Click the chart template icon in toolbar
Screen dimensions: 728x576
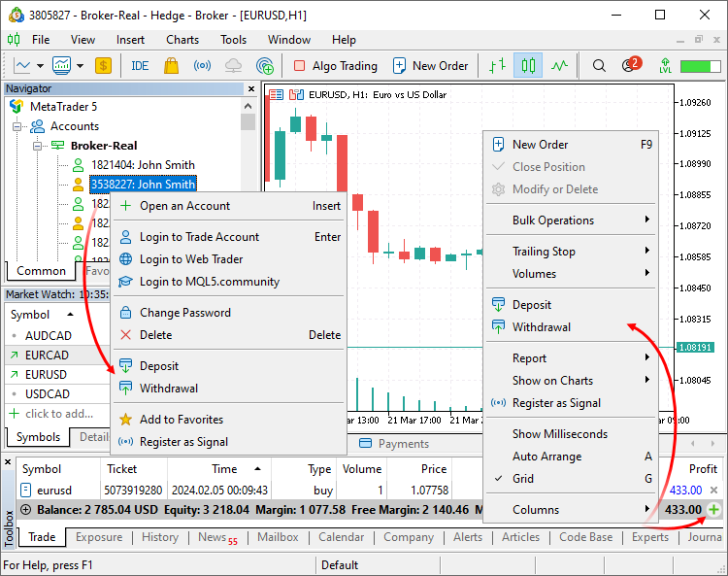pos(61,65)
